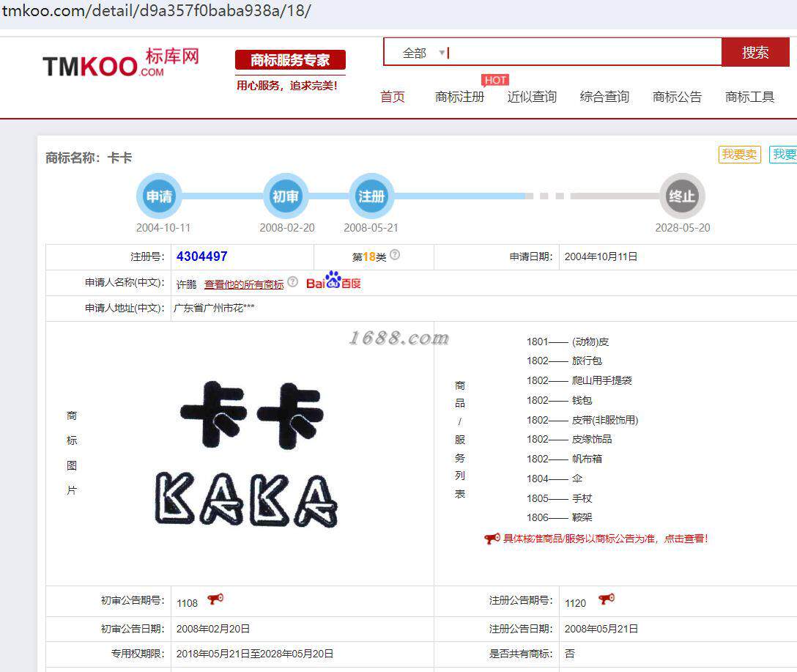
Task: Click the 1802—— 钱包 item
Action: [560, 401]
